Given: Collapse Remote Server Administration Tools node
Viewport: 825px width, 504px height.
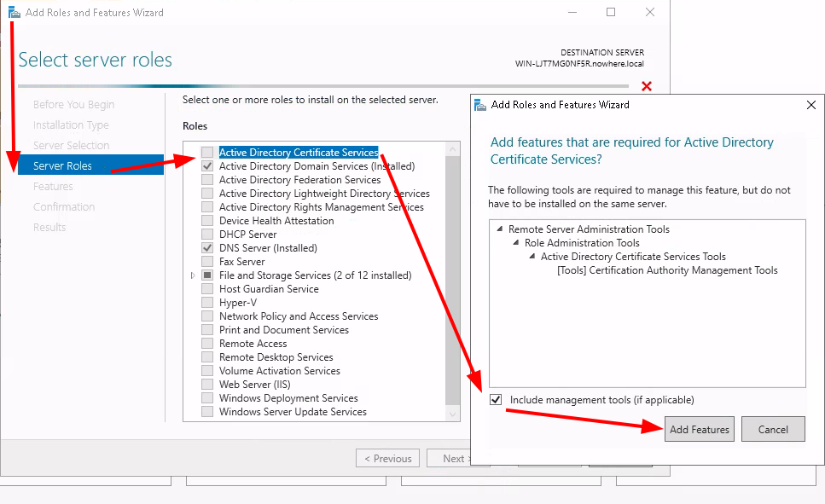Looking at the screenshot, I should point(499,229).
